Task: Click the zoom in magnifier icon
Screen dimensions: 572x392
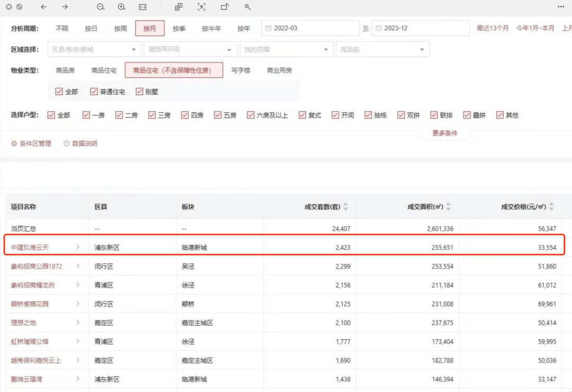Action: click(121, 7)
